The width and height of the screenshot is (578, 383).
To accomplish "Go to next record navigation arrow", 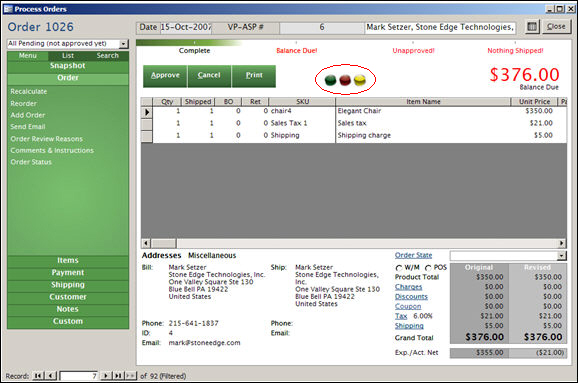I will (106, 376).
